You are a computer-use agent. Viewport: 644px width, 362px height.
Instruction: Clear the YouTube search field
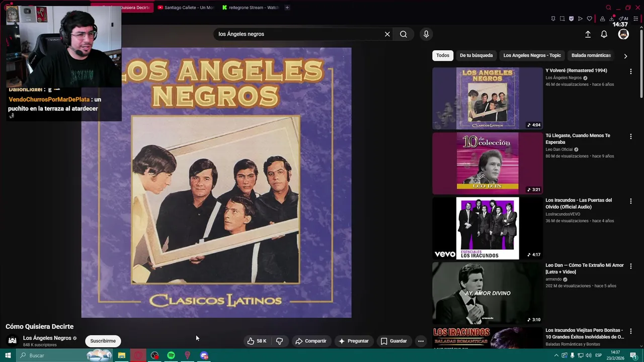pos(387,34)
